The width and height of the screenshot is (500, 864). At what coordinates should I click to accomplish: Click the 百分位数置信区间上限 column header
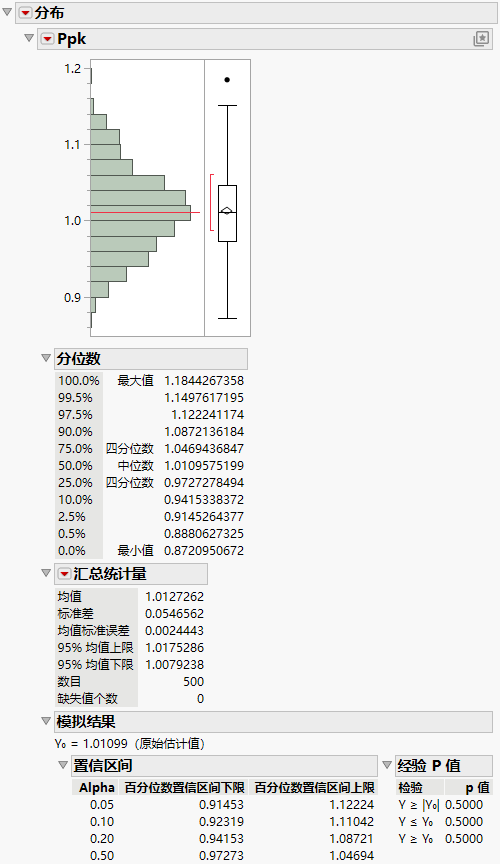(314, 788)
